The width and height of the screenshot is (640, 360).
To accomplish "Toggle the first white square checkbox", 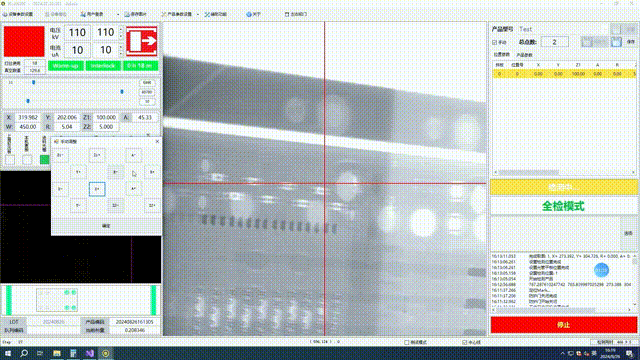I will [10, 160].
